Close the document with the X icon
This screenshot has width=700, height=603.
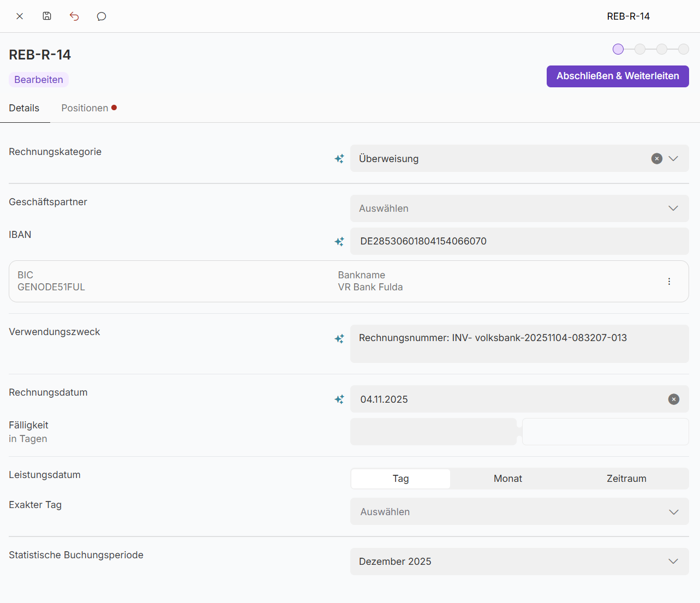[20, 16]
